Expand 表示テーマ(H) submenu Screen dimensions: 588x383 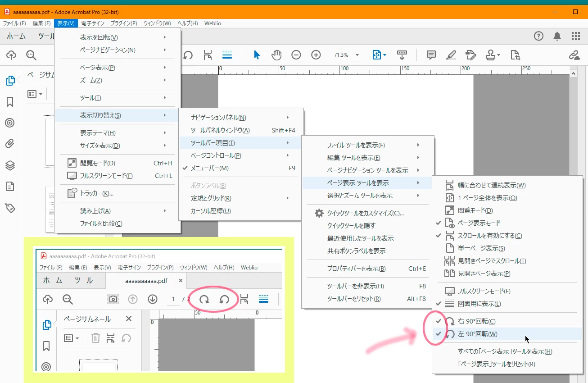point(118,133)
